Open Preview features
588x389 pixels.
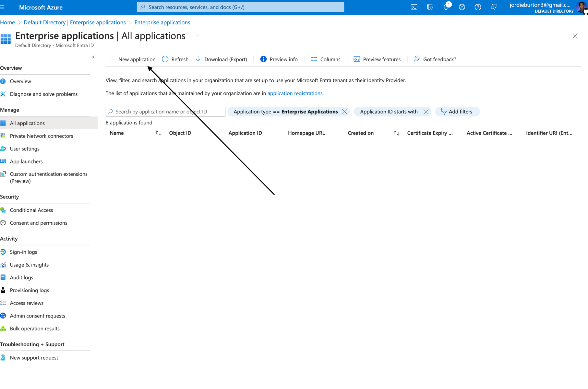point(377,59)
